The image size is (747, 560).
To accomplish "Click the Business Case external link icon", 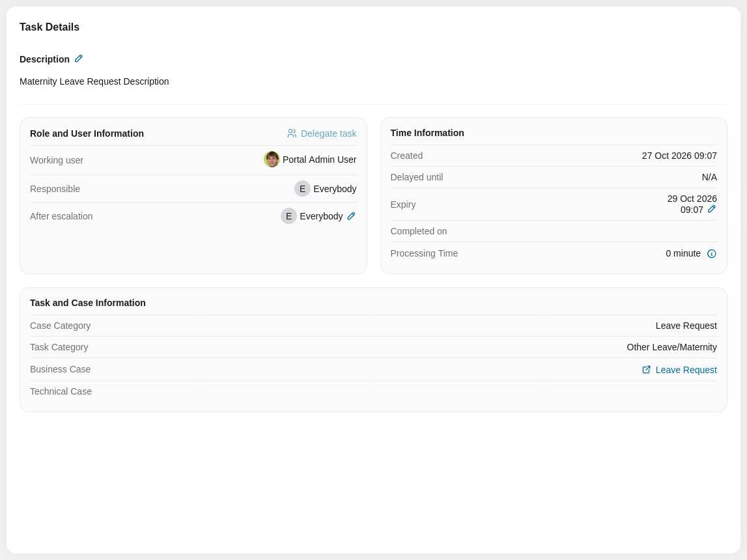I will click(x=647, y=369).
